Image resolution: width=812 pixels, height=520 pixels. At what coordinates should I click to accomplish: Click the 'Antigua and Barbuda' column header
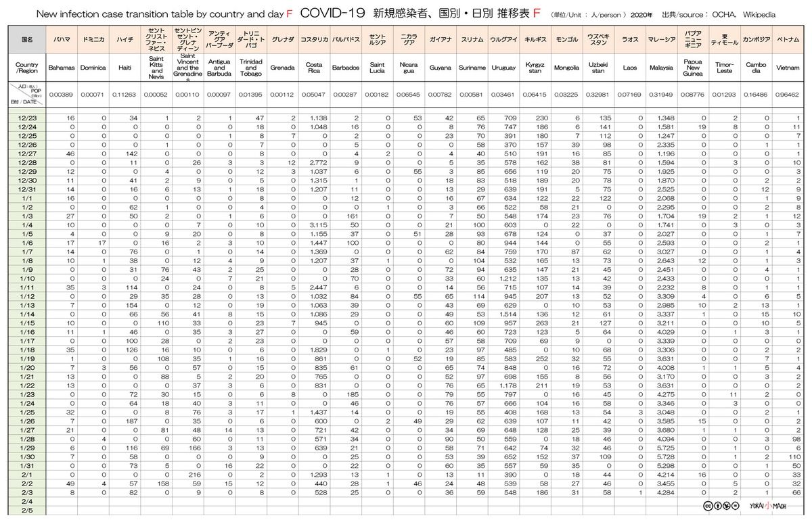[x=219, y=68]
